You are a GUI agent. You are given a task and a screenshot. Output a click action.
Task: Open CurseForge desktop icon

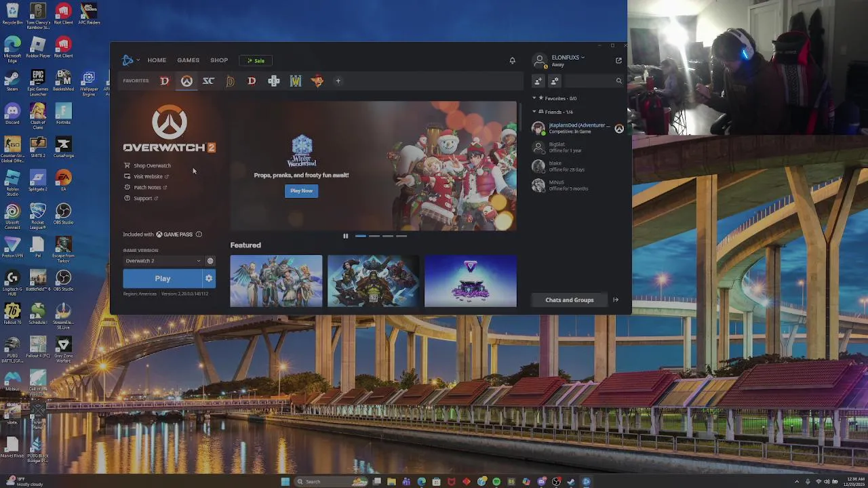63,146
